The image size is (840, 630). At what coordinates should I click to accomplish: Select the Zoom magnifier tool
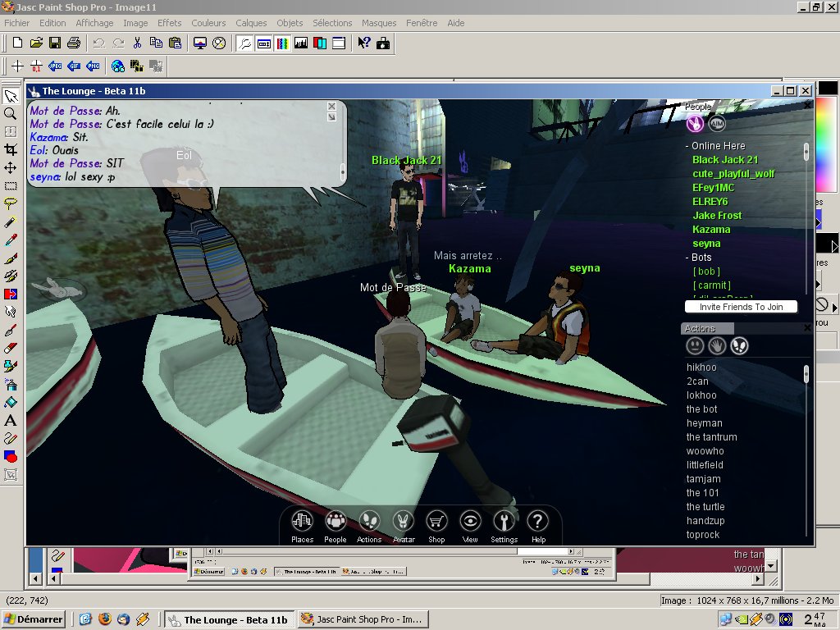pyautogui.click(x=10, y=114)
